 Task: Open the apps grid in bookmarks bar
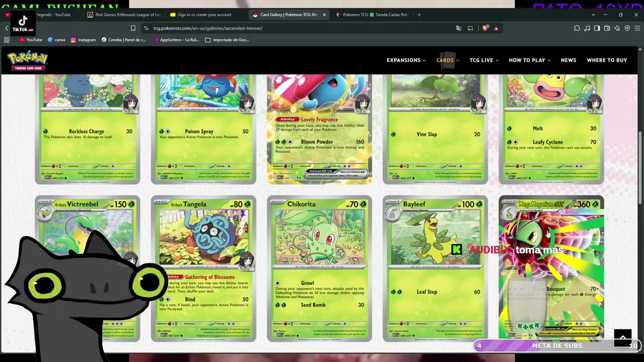tap(7, 40)
